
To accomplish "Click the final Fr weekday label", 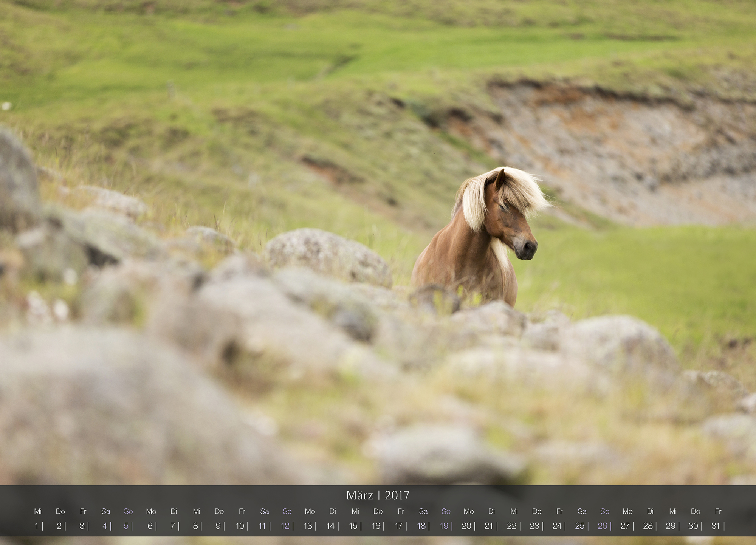I will 718,511.
